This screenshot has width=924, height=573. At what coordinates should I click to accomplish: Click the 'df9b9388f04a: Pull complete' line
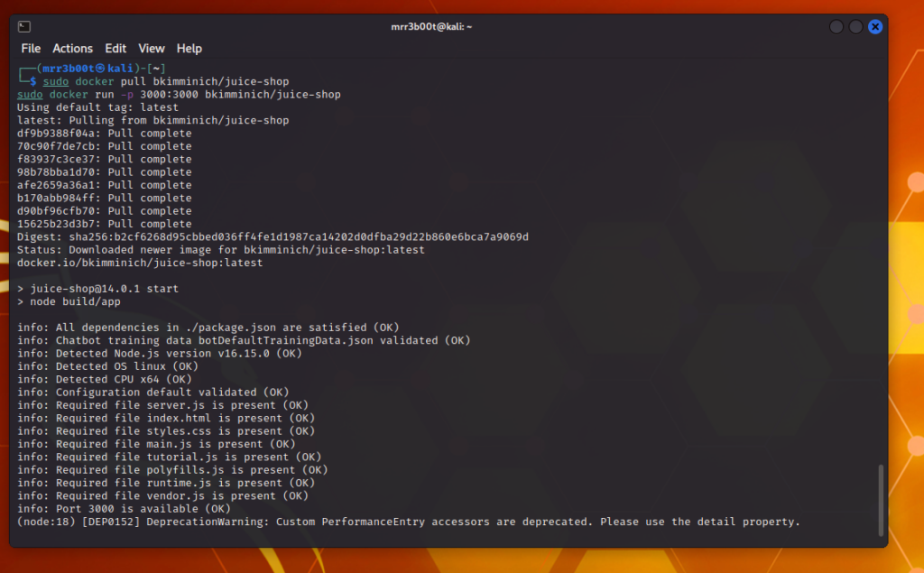click(x=105, y=134)
